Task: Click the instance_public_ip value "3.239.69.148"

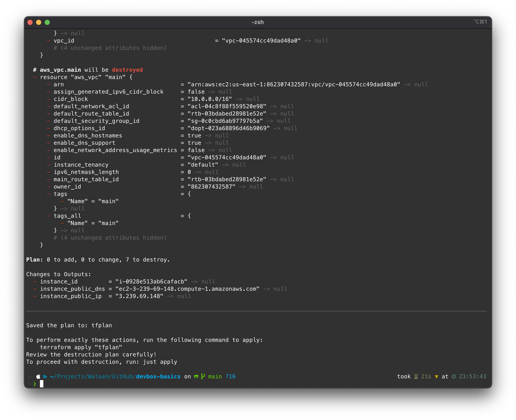Action: [x=139, y=296]
